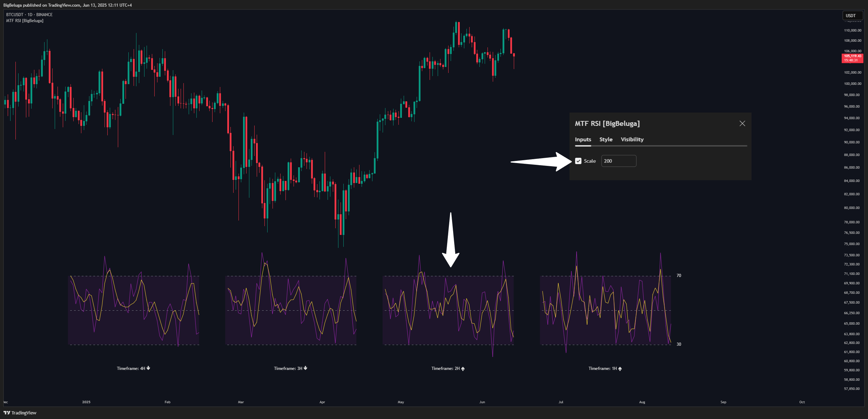Click the MTF RSI [BigBeluga] dialog title
The width and height of the screenshot is (868, 419).
[607, 123]
